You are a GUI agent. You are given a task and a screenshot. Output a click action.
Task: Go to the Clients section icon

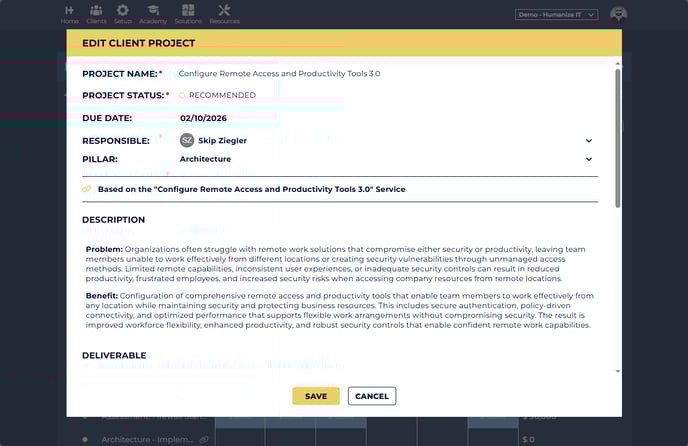[96, 11]
